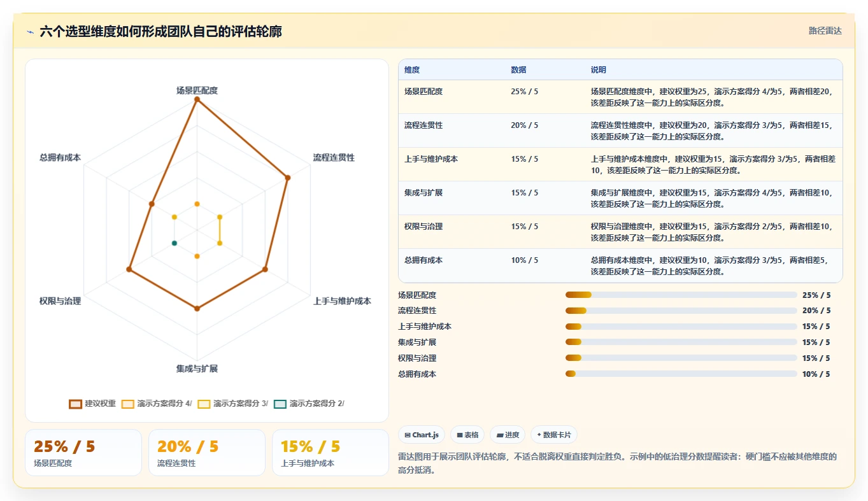Click the 场景匹配度 radar axis label
The image size is (868, 501).
coord(197,90)
